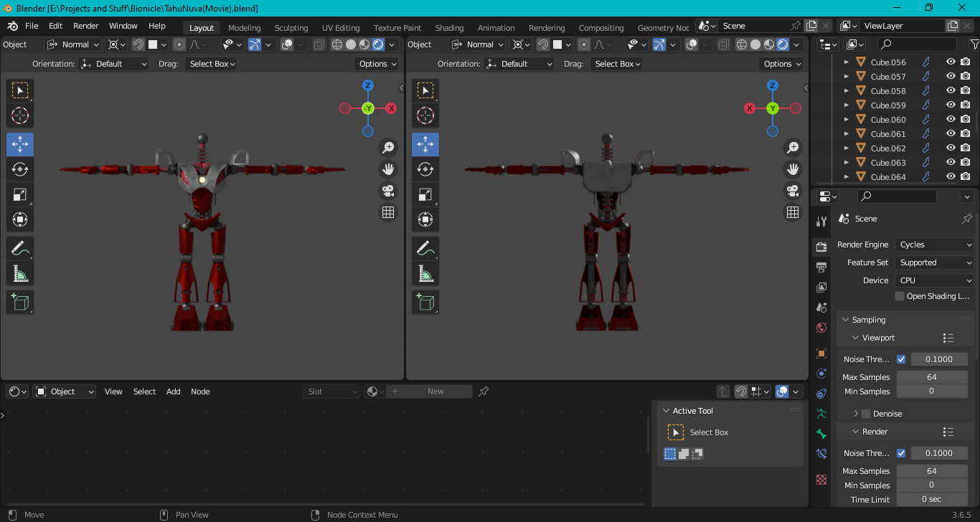This screenshot has height=522, width=980.
Task: Toggle camera view in right viewport
Action: coord(793,191)
